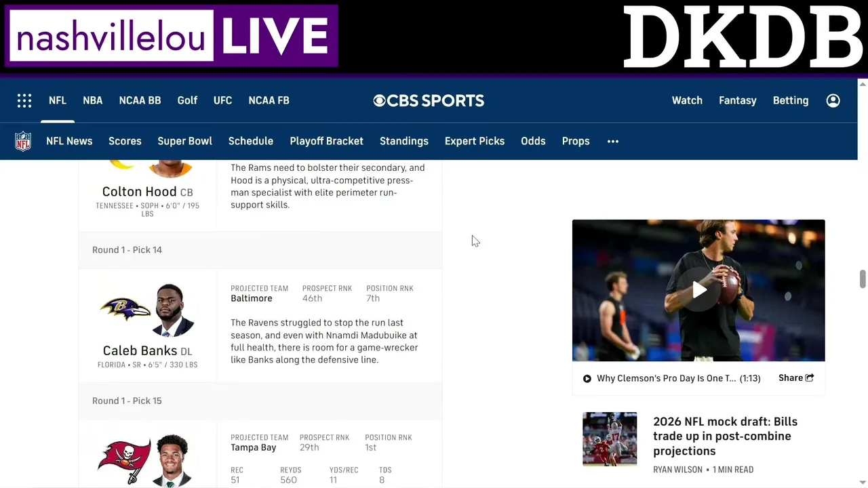Click the Watch link in header
Image resolution: width=868 pixels, height=488 pixels.
[687, 100]
